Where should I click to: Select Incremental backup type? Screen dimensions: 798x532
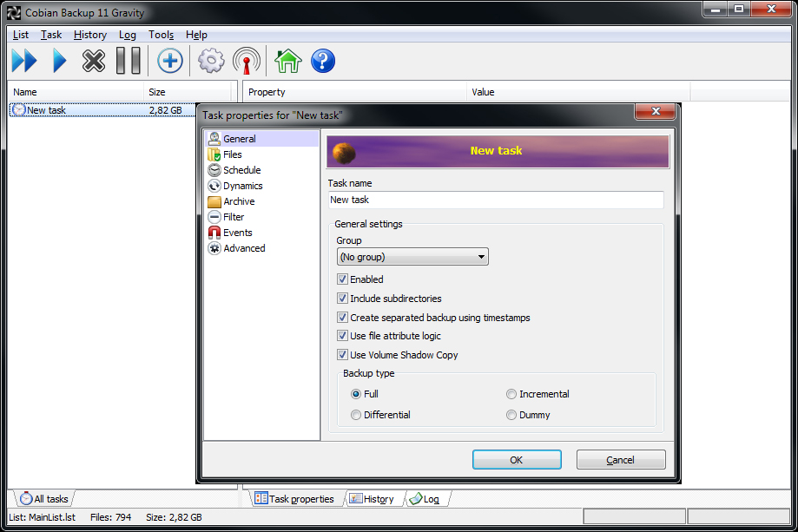click(511, 394)
